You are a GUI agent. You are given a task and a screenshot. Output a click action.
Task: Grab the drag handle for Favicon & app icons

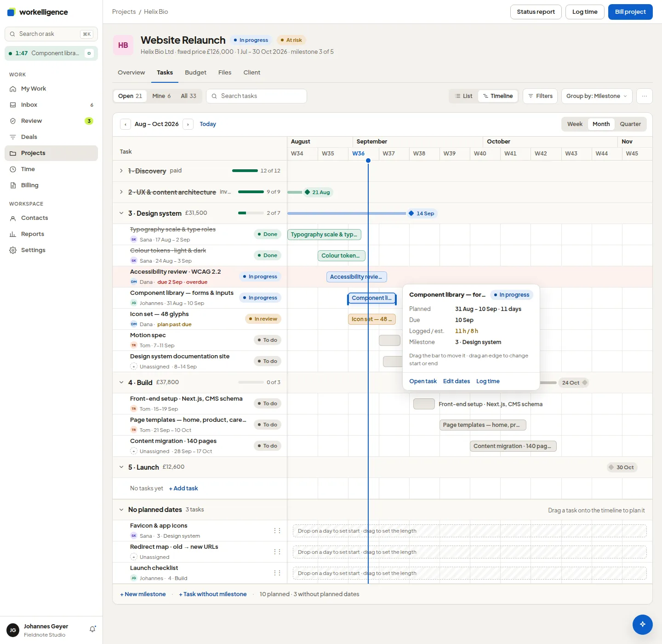[277, 531]
